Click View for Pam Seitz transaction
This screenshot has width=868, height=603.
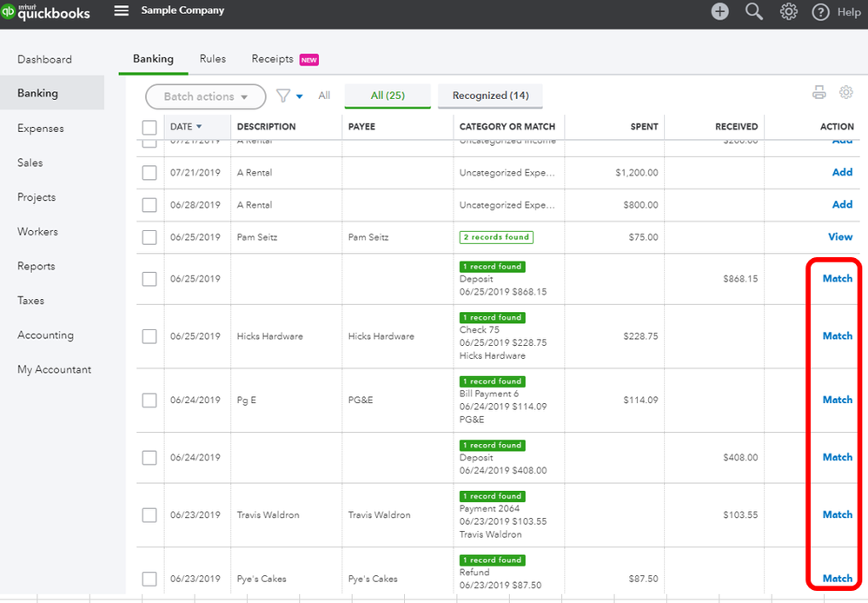(840, 237)
